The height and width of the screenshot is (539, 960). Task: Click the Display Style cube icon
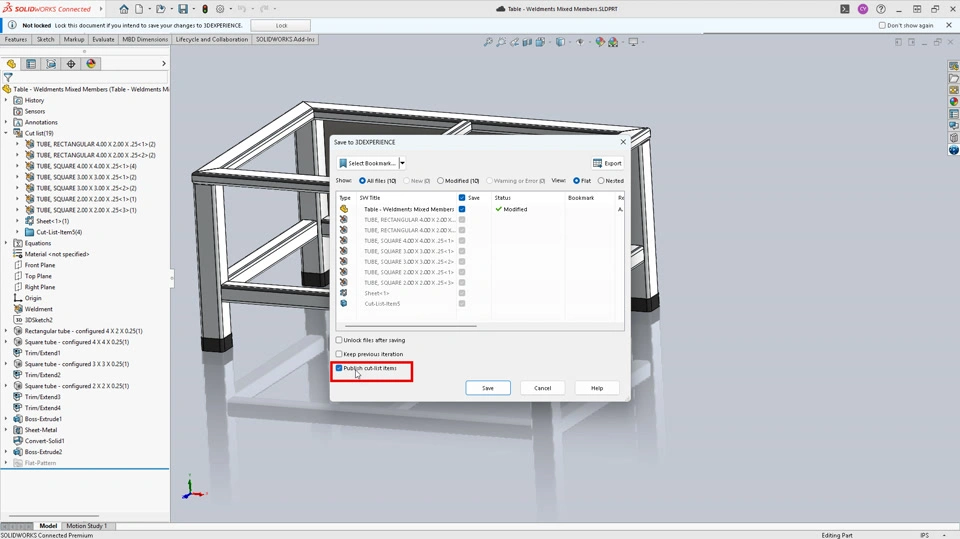coord(560,42)
